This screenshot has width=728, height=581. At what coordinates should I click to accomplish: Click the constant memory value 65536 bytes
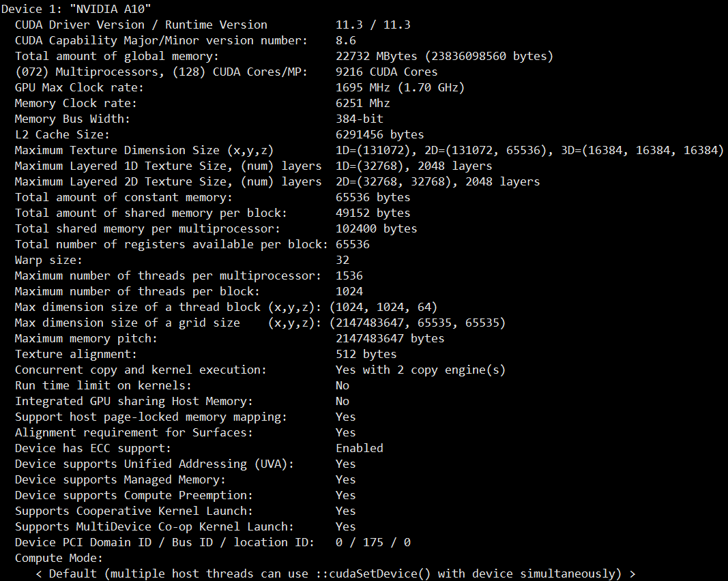click(x=373, y=197)
